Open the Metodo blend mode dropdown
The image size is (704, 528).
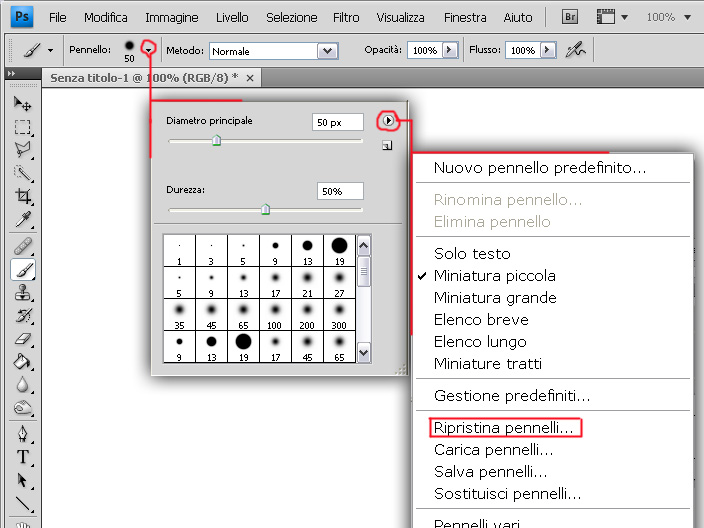326,51
